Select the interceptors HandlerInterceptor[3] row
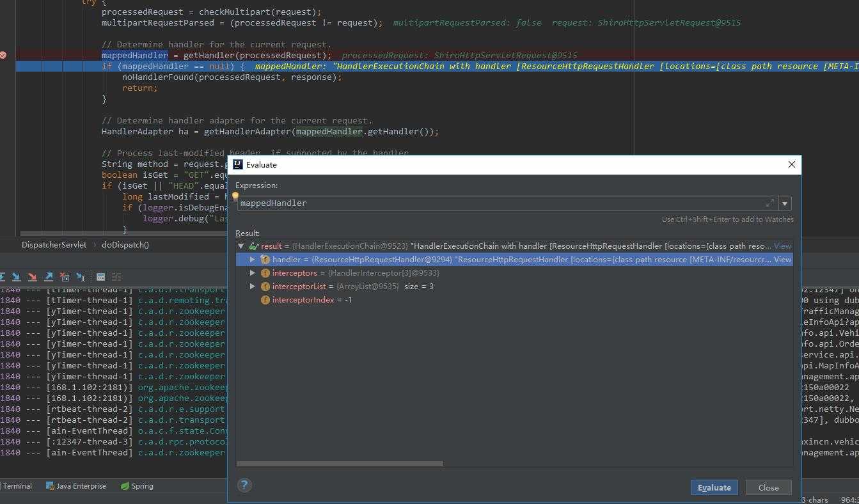This screenshot has height=504, width=859. (x=514, y=273)
